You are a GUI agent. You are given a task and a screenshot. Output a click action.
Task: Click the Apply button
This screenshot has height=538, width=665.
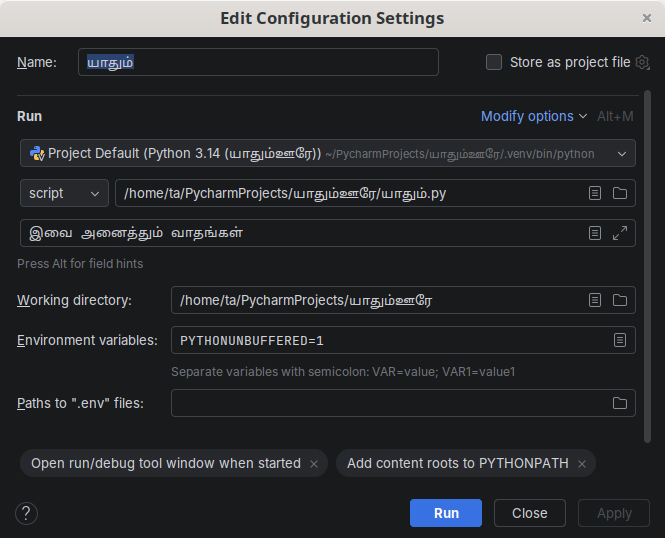(614, 513)
